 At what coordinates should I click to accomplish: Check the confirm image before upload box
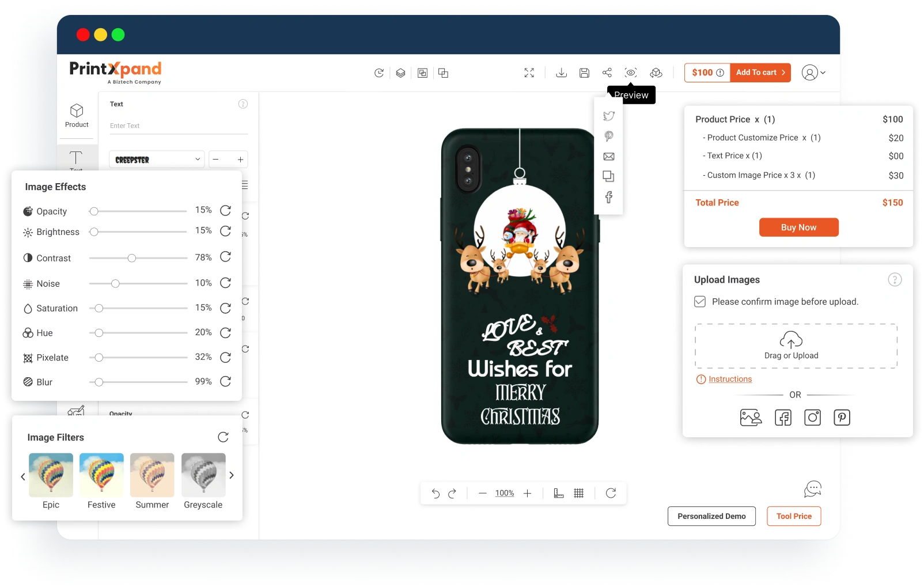[700, 302]
